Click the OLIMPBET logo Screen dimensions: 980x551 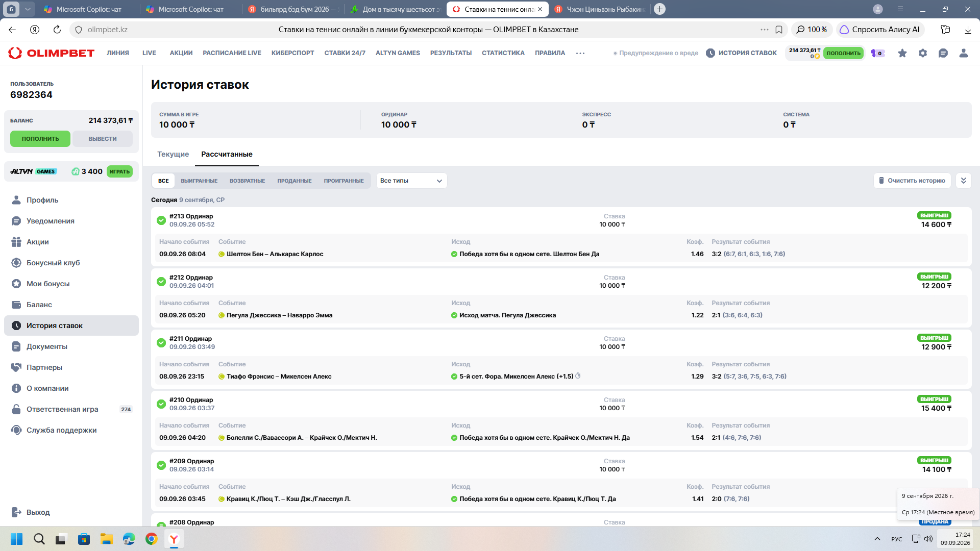(x=52, y=53)
